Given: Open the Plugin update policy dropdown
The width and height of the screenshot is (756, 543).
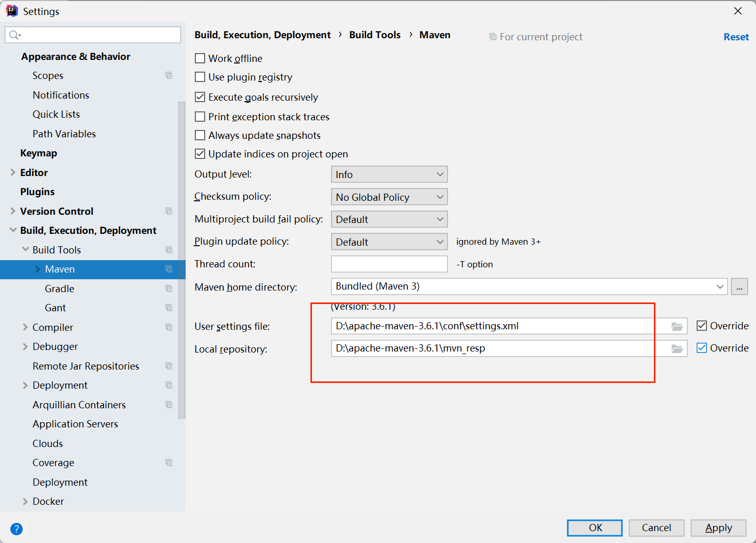Looking at the screenshot, I should (x=389, y=242).
